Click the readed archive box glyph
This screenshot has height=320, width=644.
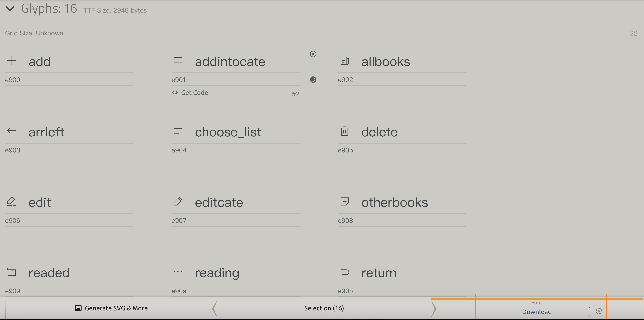12,272
